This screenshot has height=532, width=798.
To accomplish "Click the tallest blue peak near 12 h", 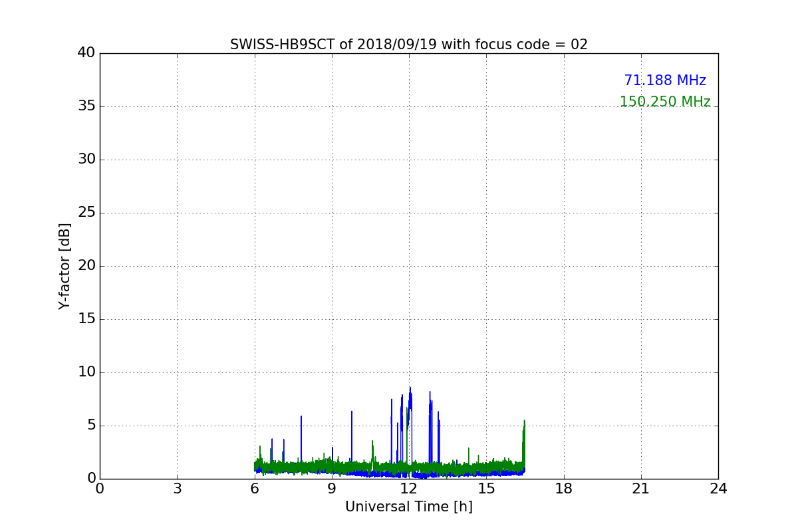I will [410, 399].
